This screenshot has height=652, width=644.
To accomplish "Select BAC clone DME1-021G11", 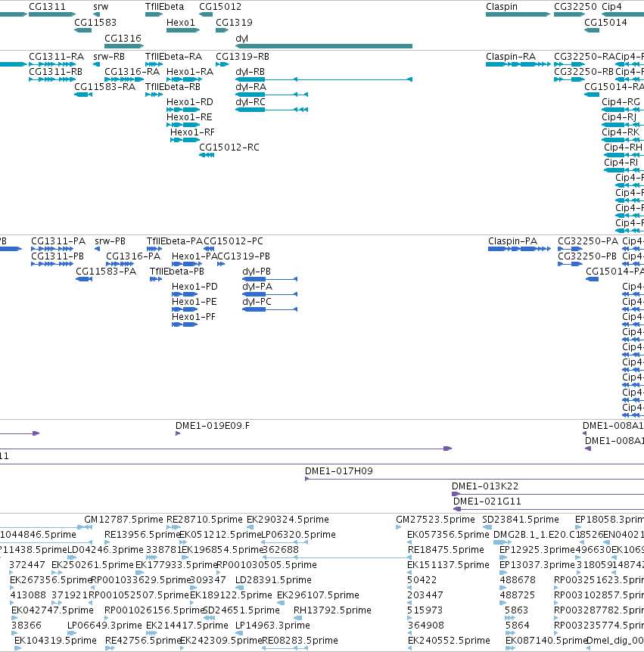I will 487,501.
